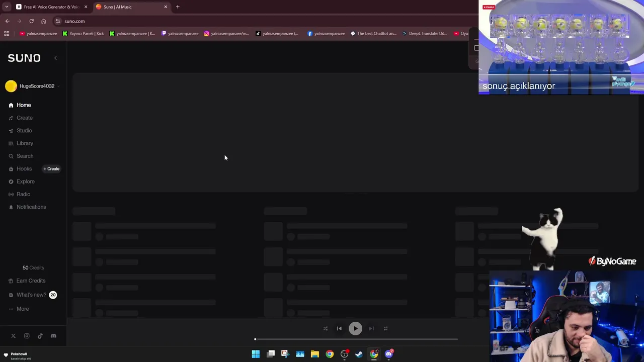Open the bookmarks apps grid icon

(7, 34)
